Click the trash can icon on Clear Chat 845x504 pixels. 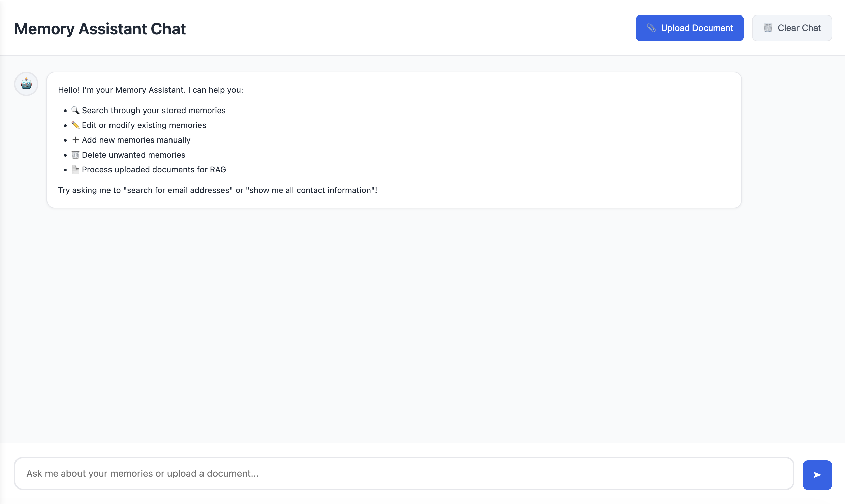pyautogui.click(x=768, y=28)
